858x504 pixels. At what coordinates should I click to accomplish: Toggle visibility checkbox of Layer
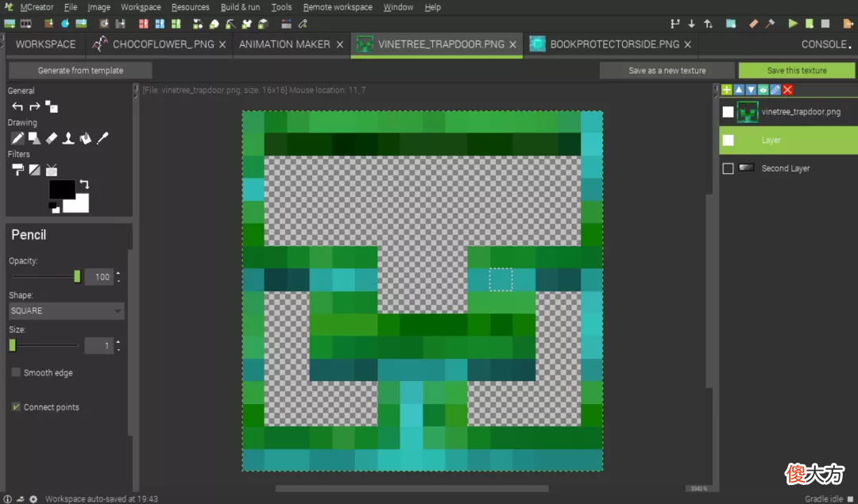pos(728,140)
